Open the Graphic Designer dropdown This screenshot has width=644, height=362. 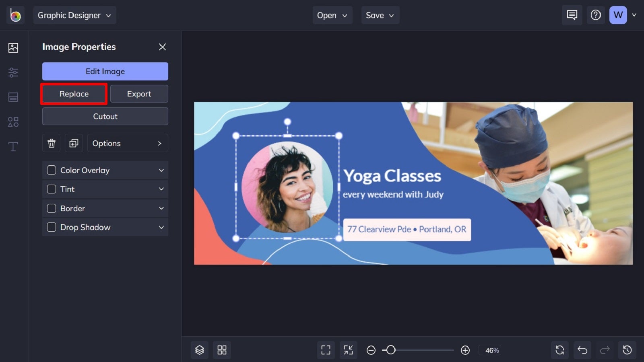(74, 15)
